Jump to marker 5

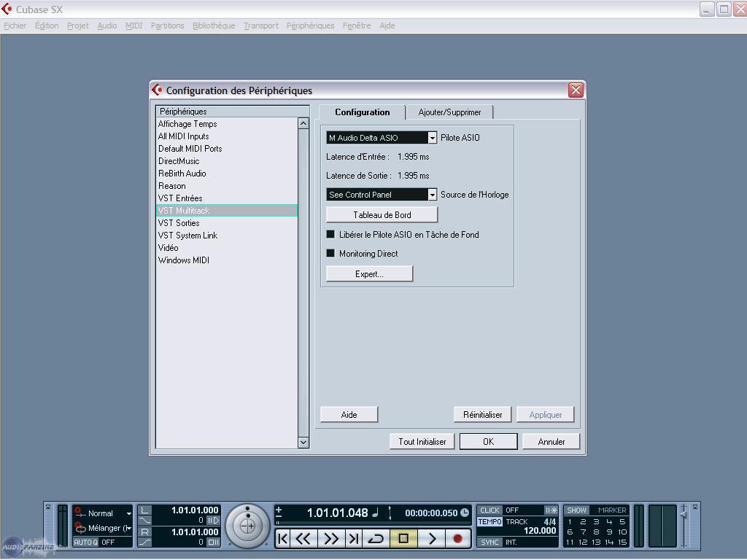pyautogui.click(x=622, y=521)
